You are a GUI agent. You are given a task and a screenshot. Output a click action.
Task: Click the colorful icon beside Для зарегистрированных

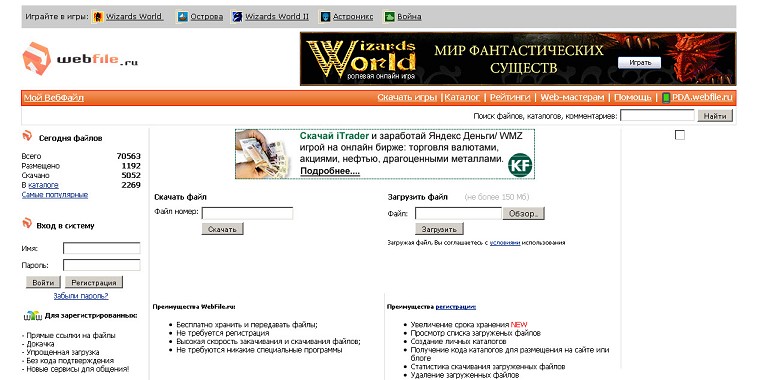33,316
